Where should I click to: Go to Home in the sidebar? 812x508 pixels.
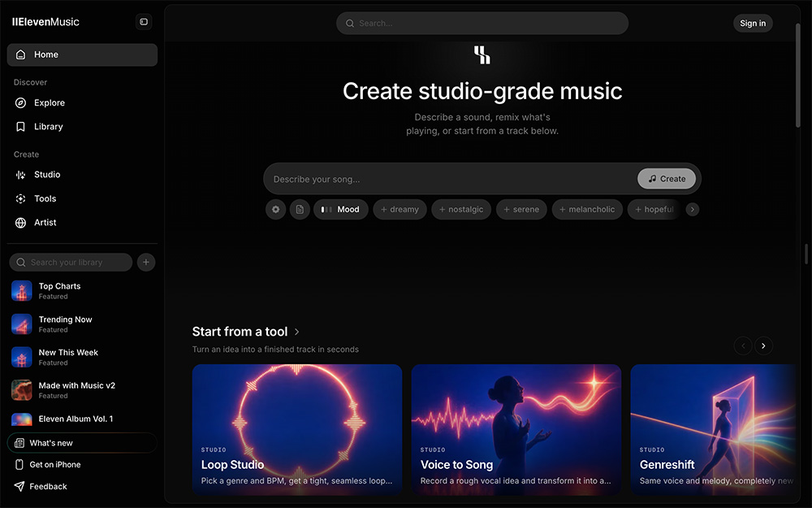[x=82, y=54]
